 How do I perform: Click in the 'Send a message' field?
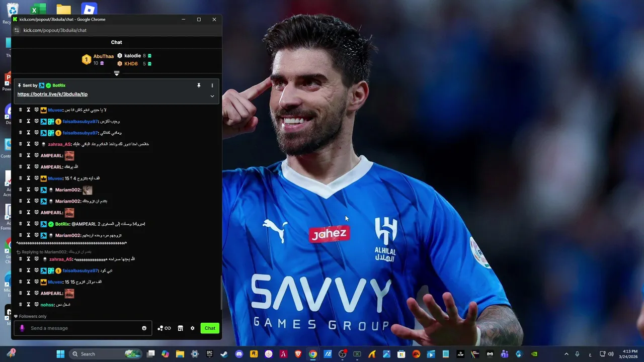pyautogui.click(x=83, y=328)
